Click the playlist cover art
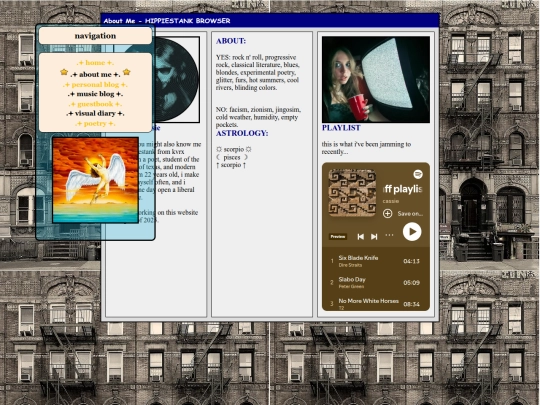The height and width of the screenshot is (405, 540). [352, 193]
